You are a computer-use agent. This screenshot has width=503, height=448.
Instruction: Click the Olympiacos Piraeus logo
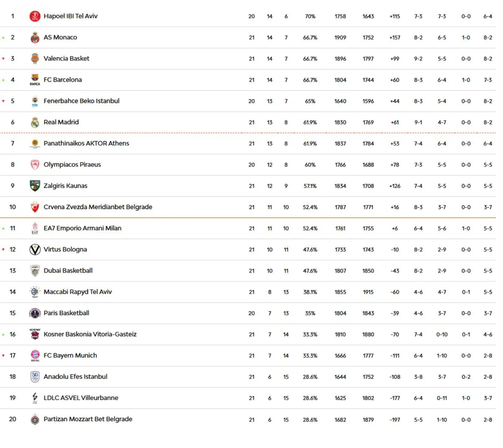pyautogui.click(x=35, y=165)
